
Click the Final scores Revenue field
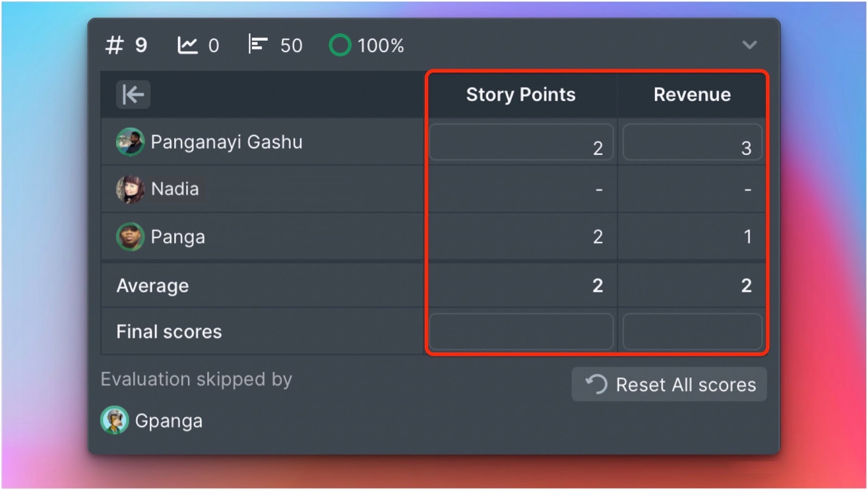point(692,331)
